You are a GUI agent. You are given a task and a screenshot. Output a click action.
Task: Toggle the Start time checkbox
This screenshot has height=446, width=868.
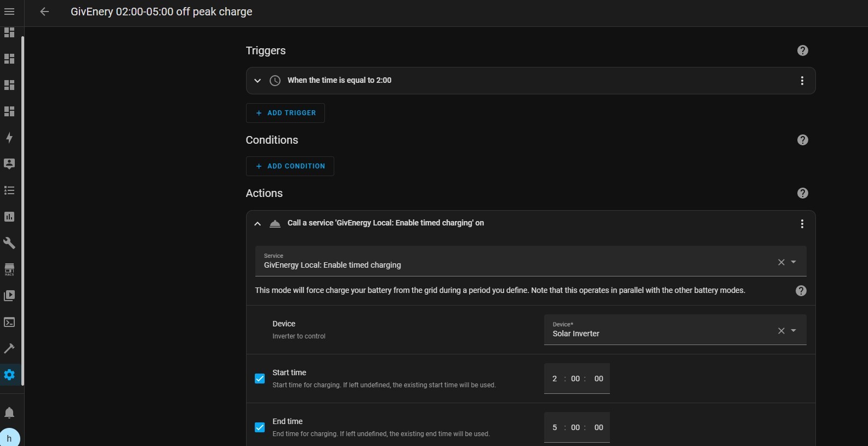point(260,379)
